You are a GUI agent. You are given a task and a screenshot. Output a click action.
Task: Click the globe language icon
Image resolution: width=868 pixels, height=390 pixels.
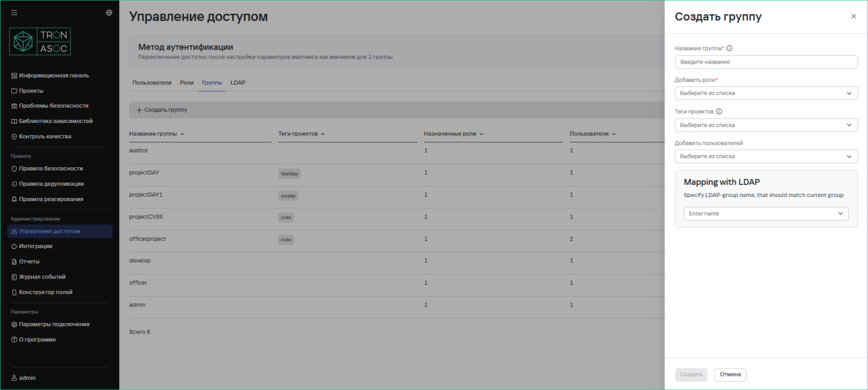(109, 13)
